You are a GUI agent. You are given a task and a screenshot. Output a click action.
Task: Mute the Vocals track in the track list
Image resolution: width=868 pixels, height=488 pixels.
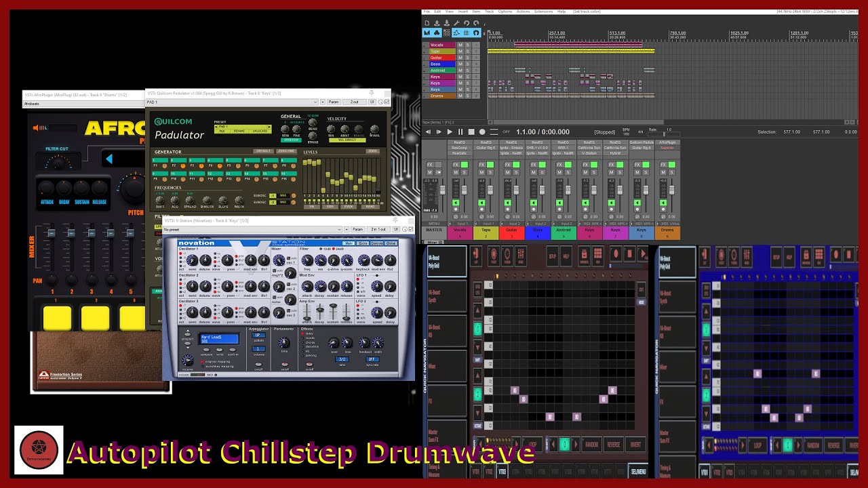(x=460, y=45)
